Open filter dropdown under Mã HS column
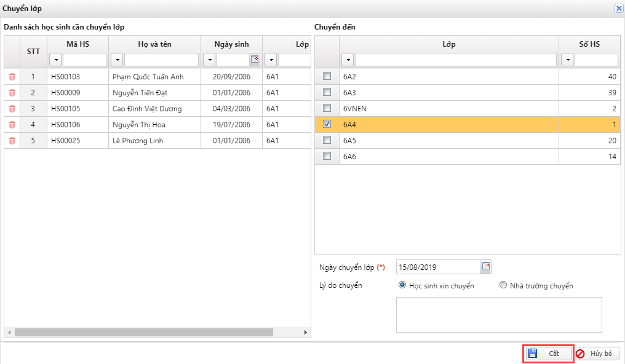Screen dimensions: 625x364 55,60
